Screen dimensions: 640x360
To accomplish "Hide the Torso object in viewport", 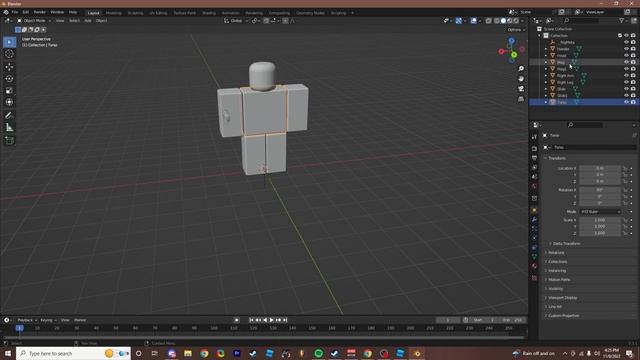I will 626,102.
